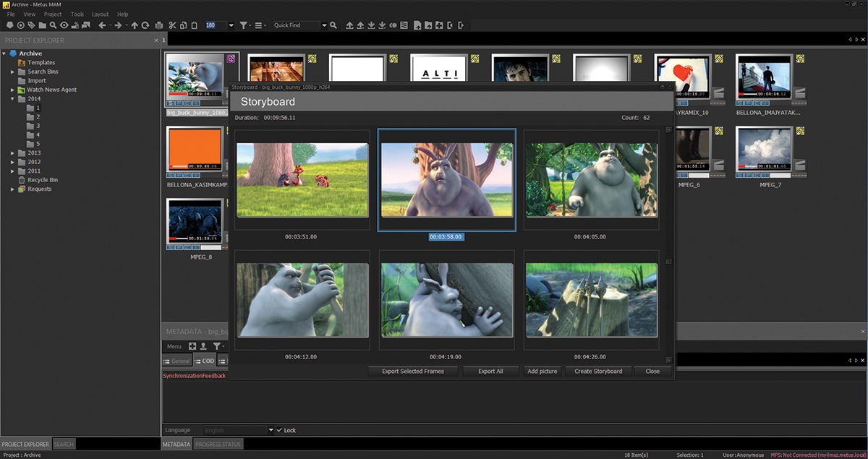Click the print icon in the toolbar
The width and height of the screenshot is (868, 459).
pyautogui.click(x=158, y=25)
